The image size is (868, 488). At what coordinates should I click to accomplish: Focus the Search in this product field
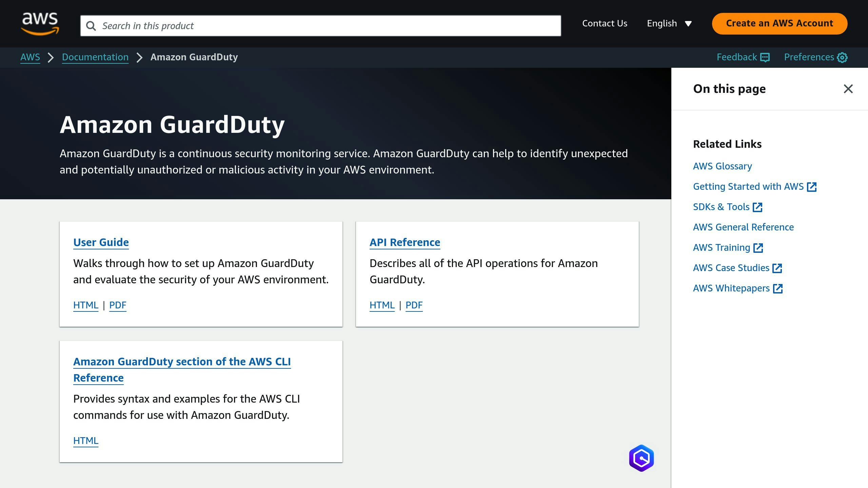click(x=320, y=26)
